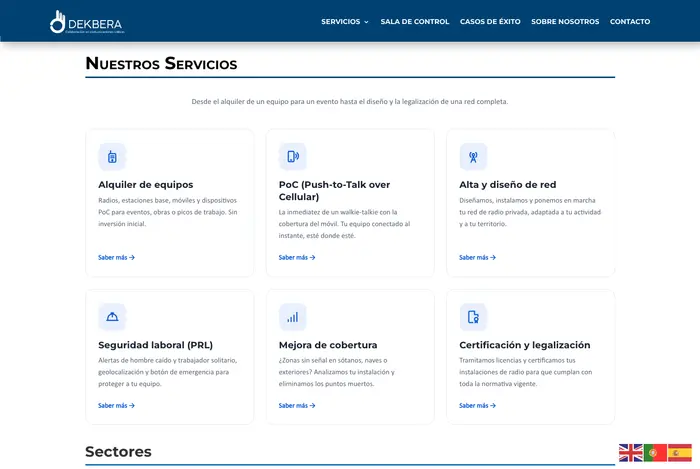The height and width of the screenshot is (469, 700).
Task: Select the Mejora de cobertura title
Action: pos(328,345)
